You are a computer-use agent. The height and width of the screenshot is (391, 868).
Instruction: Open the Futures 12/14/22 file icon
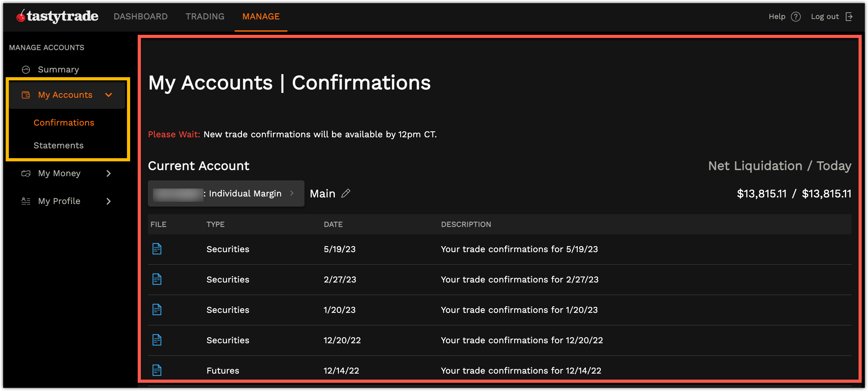[157, 370]
